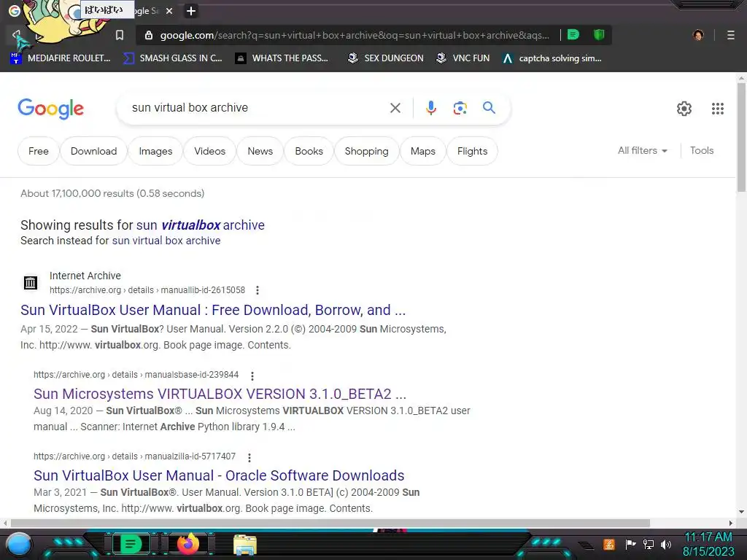Open File Explorer from the taskbar
This screenshot has height=560, width=747.
245,545
